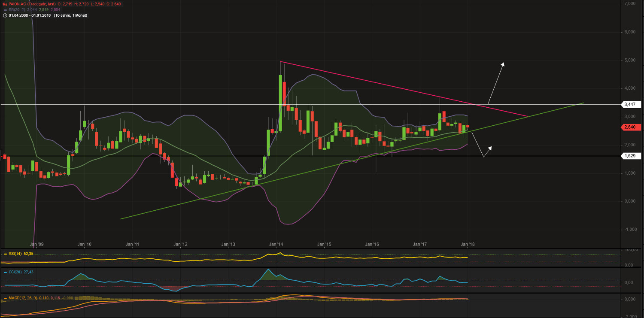Click the Jan '12 time axis label
Image resolution: width=644 pixels, height=318 pixels.
(181, 244)
